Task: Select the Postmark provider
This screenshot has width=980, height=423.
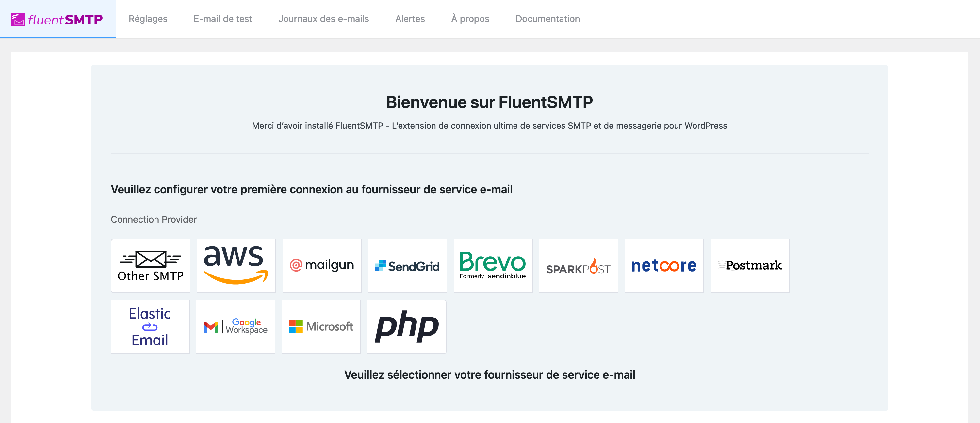Action: pos(749,265)
